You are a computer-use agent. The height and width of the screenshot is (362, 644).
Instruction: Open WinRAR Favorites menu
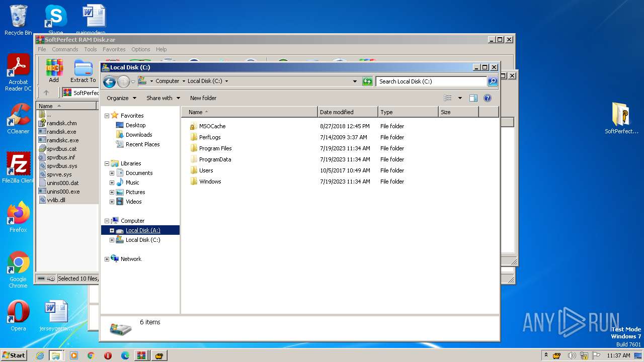coord(114,49)
